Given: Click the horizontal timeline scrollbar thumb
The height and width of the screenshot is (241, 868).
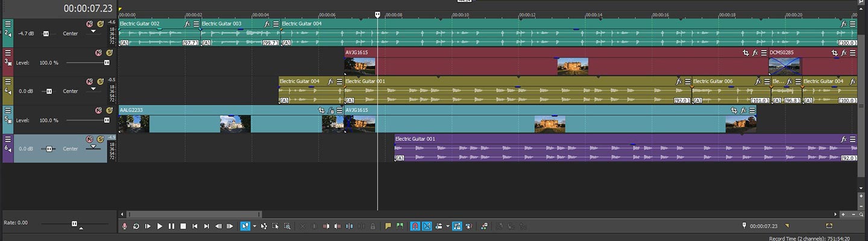Looking at the screenshot, I should [195, 214].
